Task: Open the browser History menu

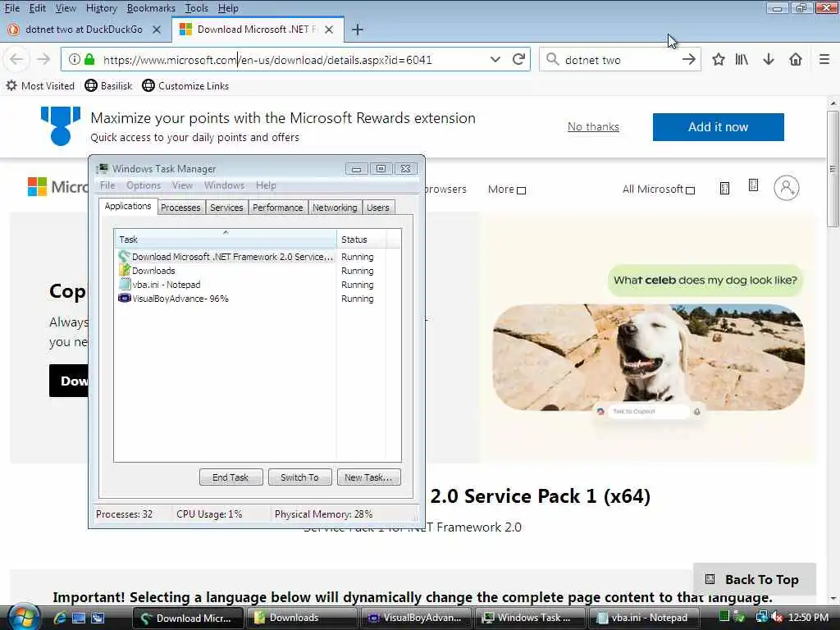Action: pos(101,8)
